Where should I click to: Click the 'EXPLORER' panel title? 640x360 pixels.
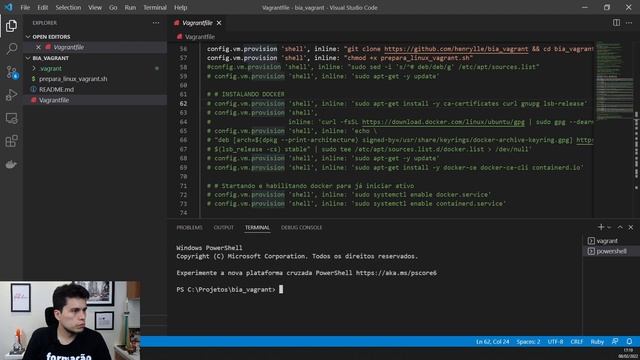coord(45,23)
